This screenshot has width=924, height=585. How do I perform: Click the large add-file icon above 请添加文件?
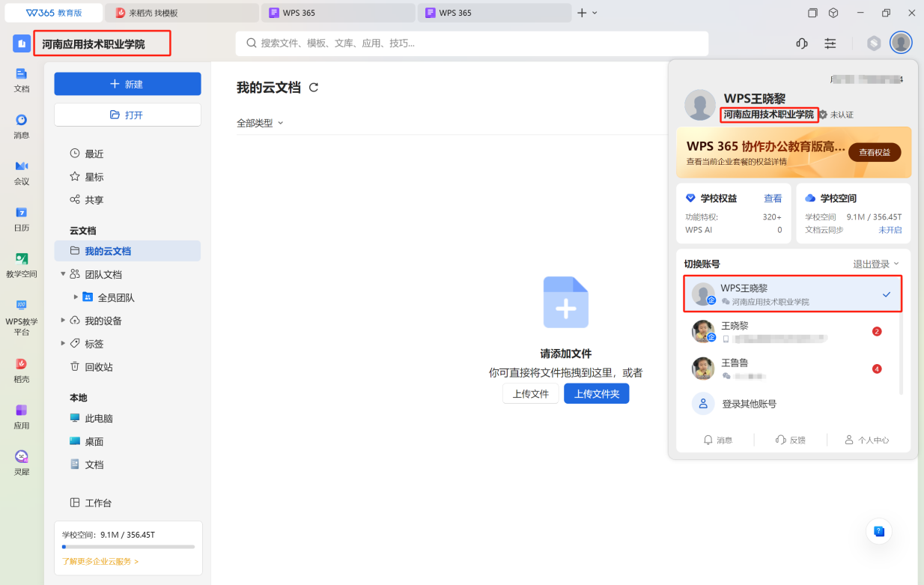[566, 302]
